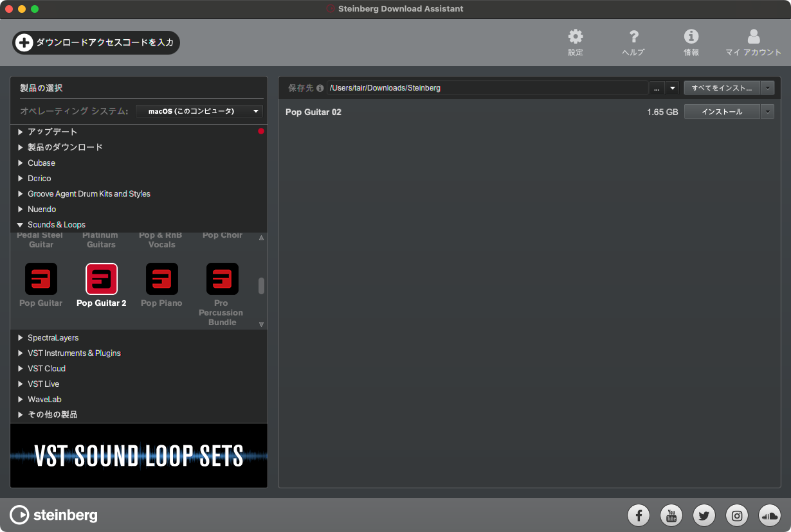Select the Pop Guitar product icon
The width and height of the screenshot is (791, 532).
41,279
